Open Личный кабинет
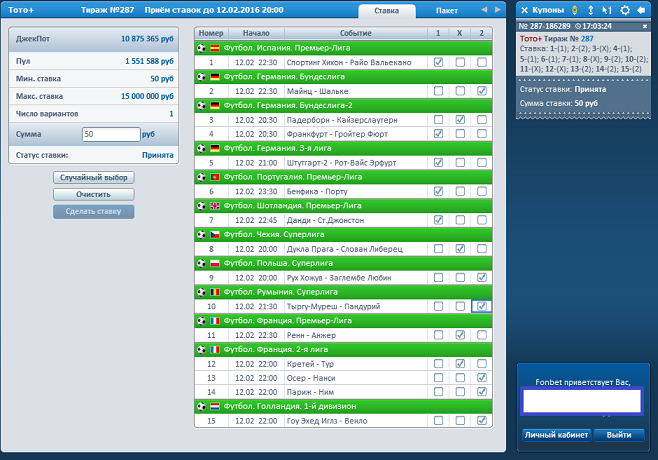Screen dimensions: 658x460 point(556,435)
